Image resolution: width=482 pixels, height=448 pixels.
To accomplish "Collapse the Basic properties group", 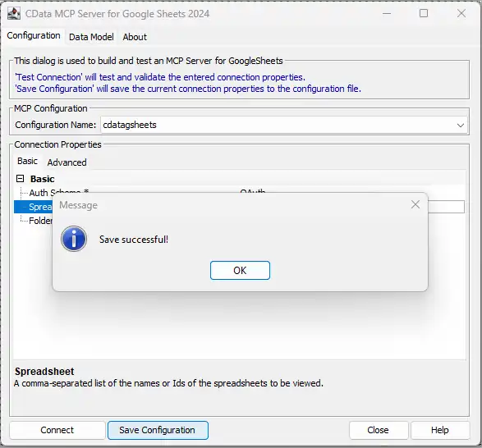I will click(21, 179).
